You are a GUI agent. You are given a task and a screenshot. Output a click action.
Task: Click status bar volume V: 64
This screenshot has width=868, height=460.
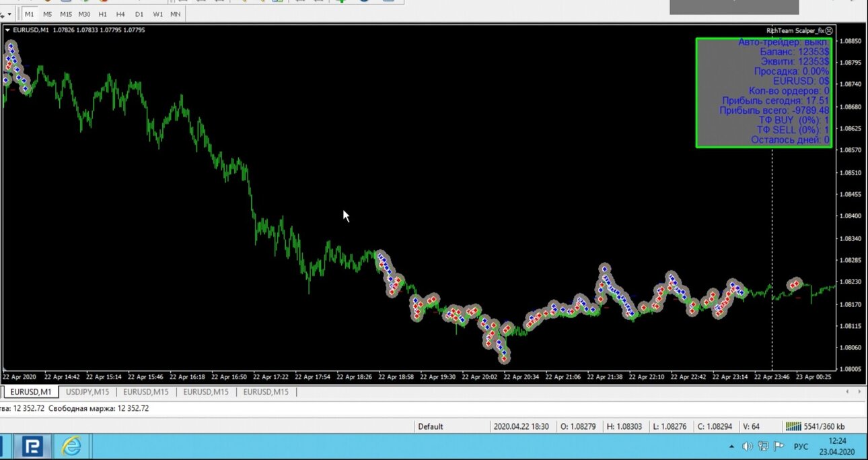(x=752, y=426)
